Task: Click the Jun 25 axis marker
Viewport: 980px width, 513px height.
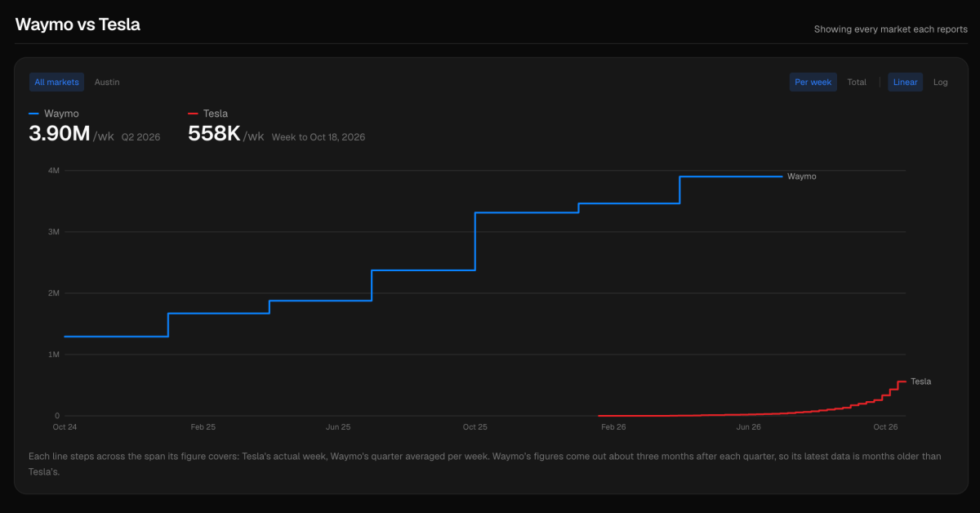Action: [338, 427]
